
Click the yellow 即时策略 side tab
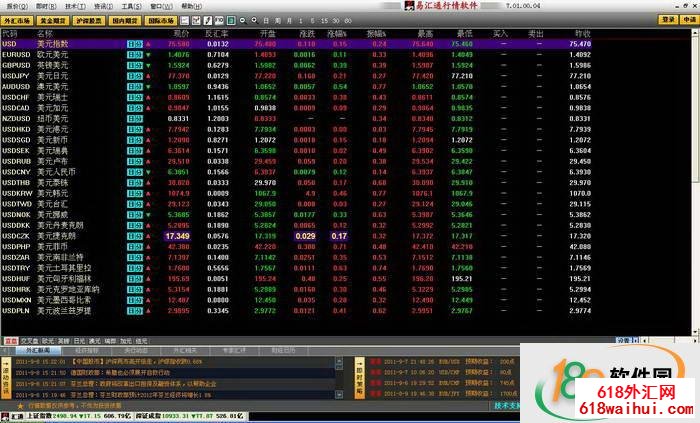coord(360,377)
